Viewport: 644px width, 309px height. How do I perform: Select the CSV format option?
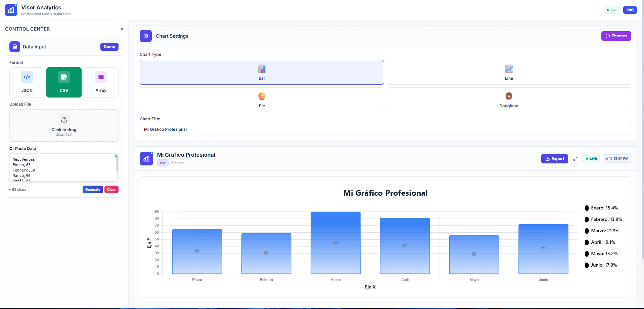(64, 82)
